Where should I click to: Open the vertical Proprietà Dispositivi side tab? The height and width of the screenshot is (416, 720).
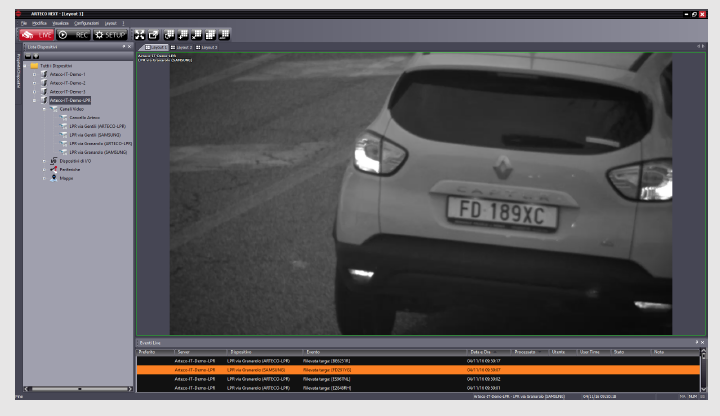click(x=19, y=70)
